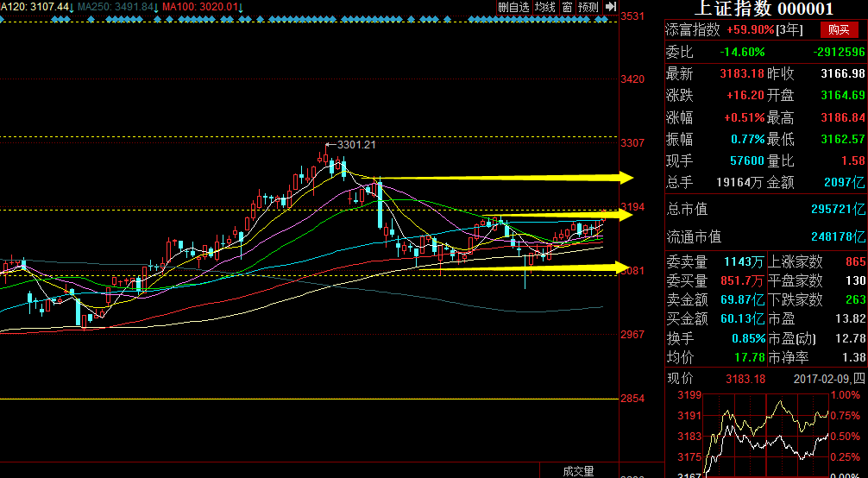This screenshot has width=868, height=478.
Task: Click the 昨收 value 3166.98
Action: pos(842,73)
